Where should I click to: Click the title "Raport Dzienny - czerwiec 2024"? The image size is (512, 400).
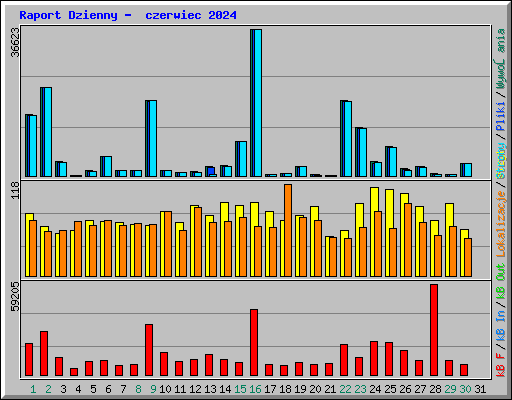tap(128, 15)
